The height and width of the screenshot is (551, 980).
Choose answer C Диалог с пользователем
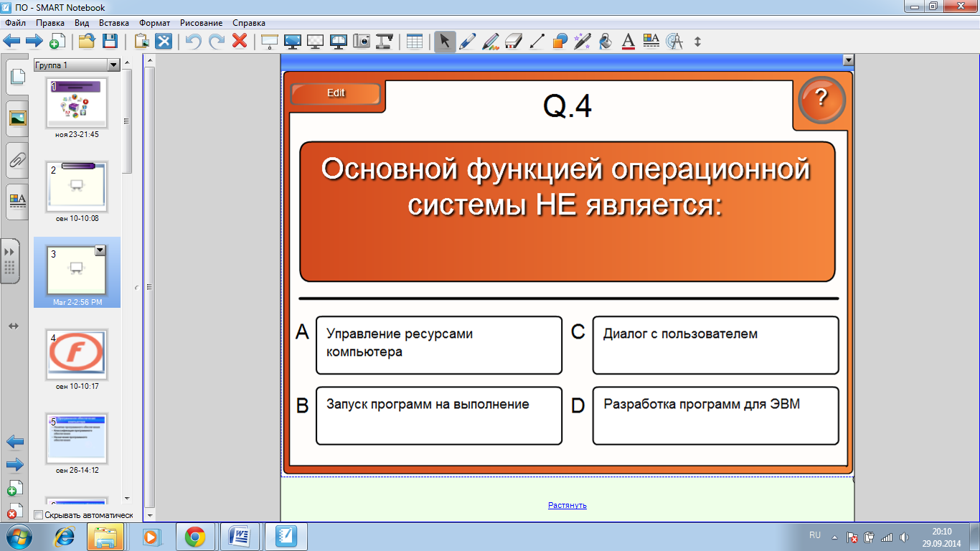[x=715, y=345]
